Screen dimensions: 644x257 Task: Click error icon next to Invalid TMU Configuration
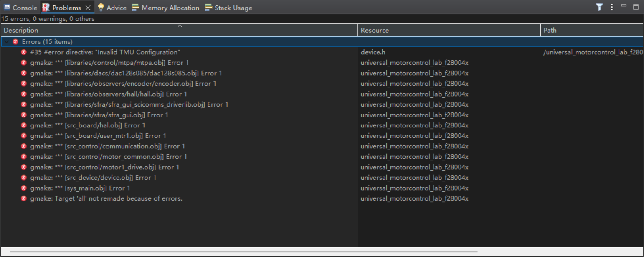(24, 52)
